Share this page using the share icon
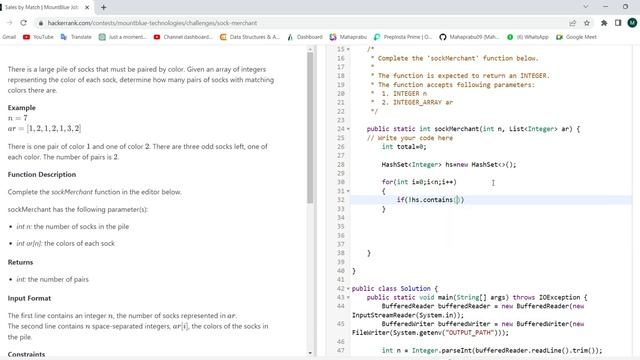 point(573,23)
